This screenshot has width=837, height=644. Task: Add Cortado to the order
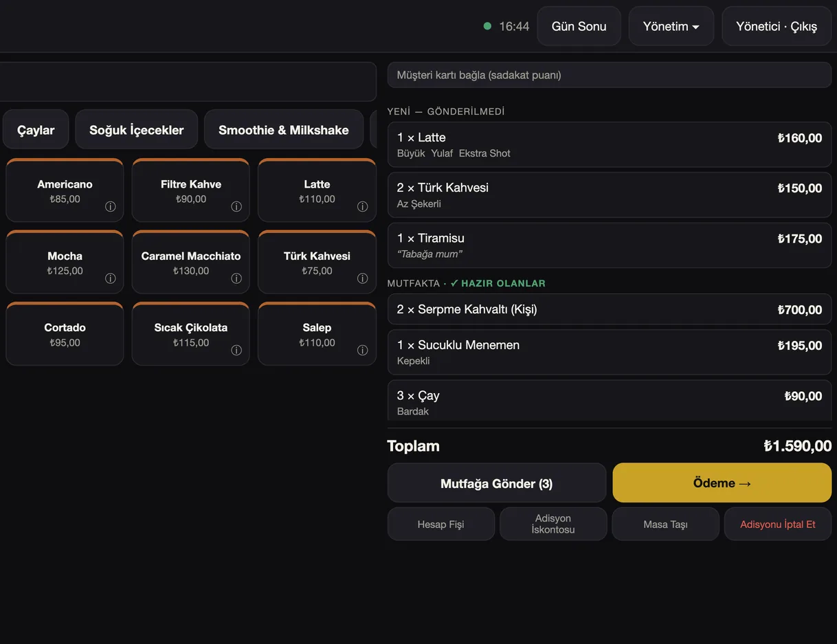click(x=65, y=334)
